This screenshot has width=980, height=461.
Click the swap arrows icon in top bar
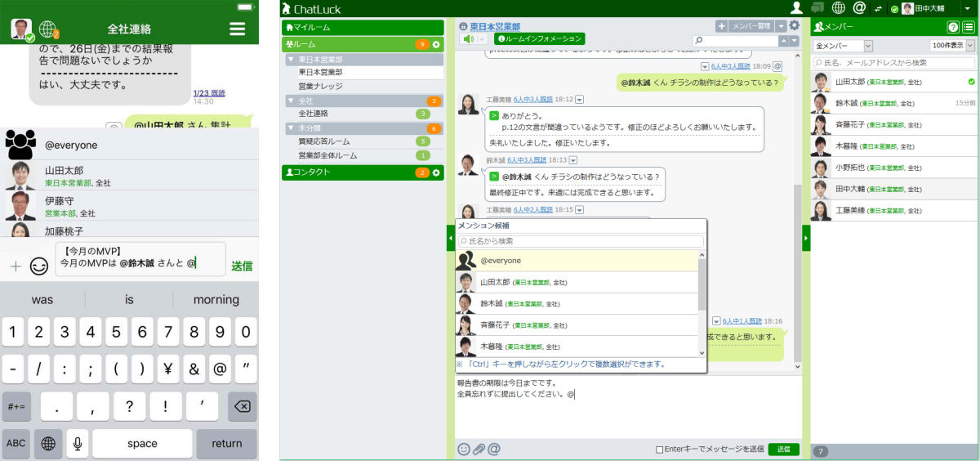point(878,8)
